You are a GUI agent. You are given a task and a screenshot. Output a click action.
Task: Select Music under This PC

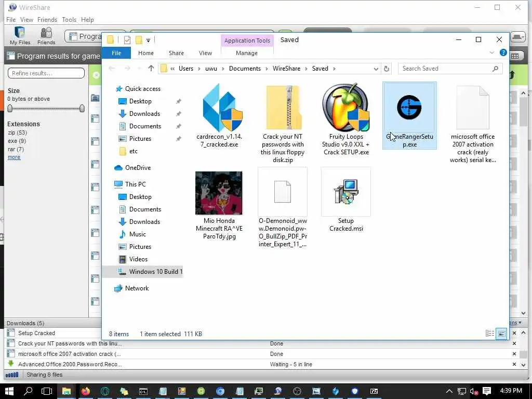[137, 234]
